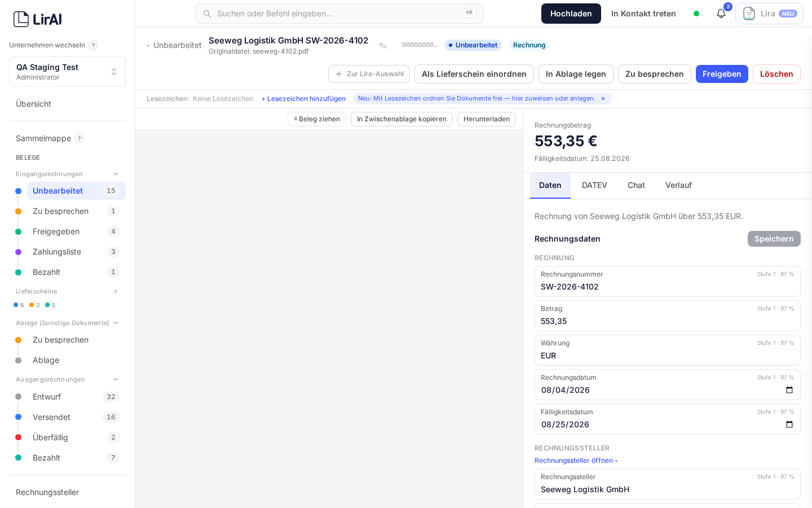Image resolution: width=812 pixels, height=508 pixels.
Task: Collapse the Ausgangsrechnungen section
Action: click(116, 379)
